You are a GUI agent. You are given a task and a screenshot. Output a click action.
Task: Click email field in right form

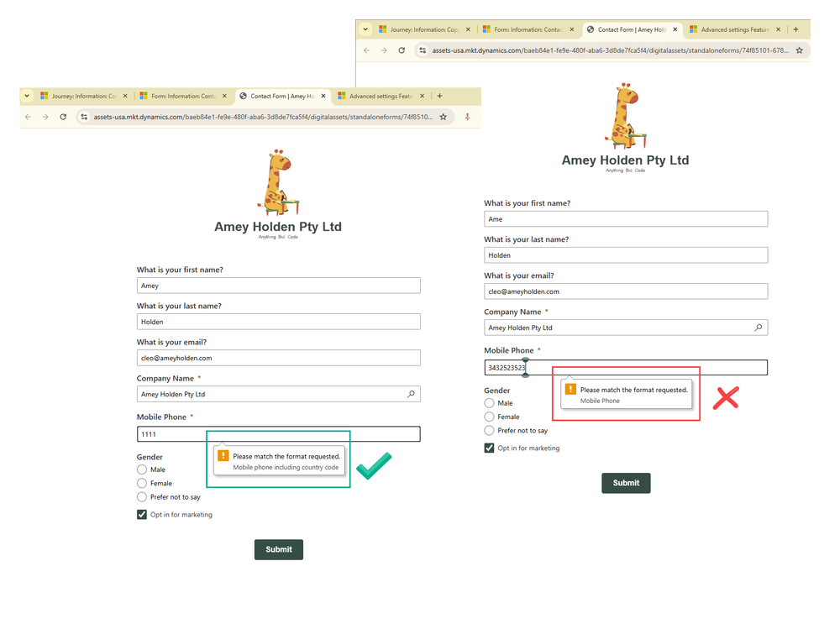pyautogui.click(x=626, y=291)
